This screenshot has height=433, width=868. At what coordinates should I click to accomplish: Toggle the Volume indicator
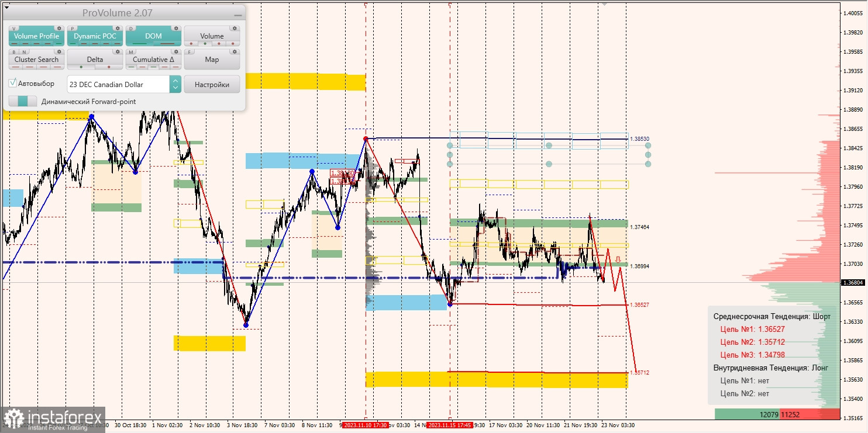pyautogui.click(x=212, y=36)
